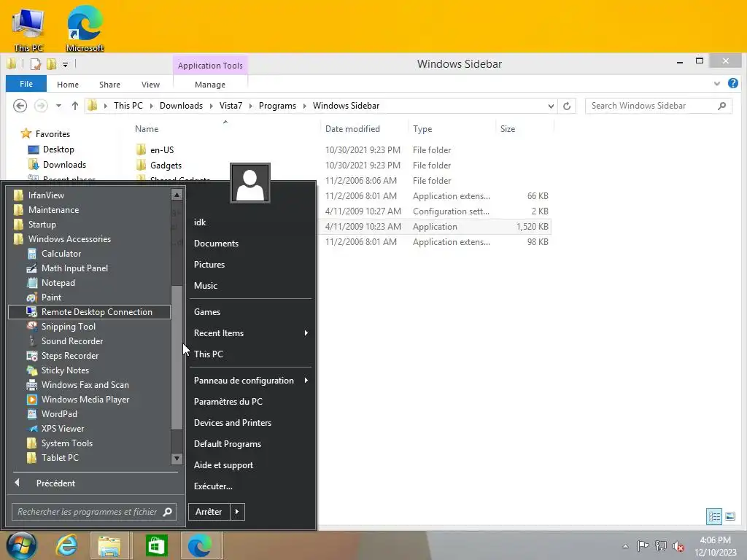Open Windows Store on the taskbar
This screenshot has width=747, height=560.
pyautogui.click(x=156, y=545)
